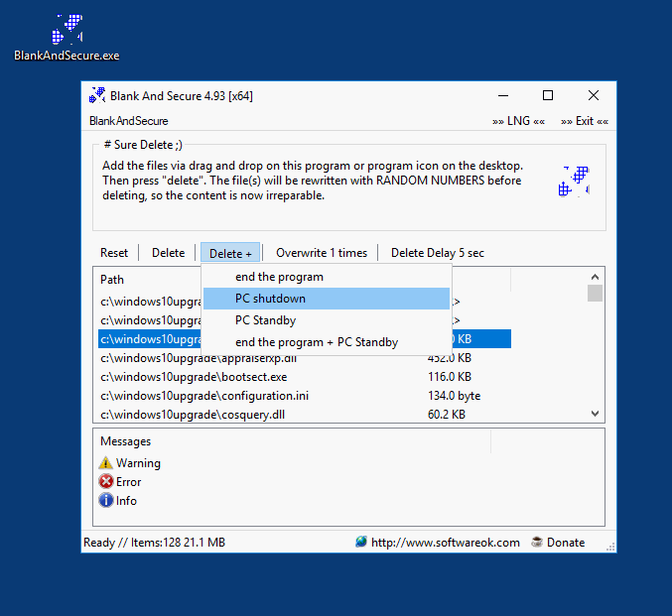Open the BlankAndSecure menu
This screenshot has width=672, height=616.
point(129,121)
